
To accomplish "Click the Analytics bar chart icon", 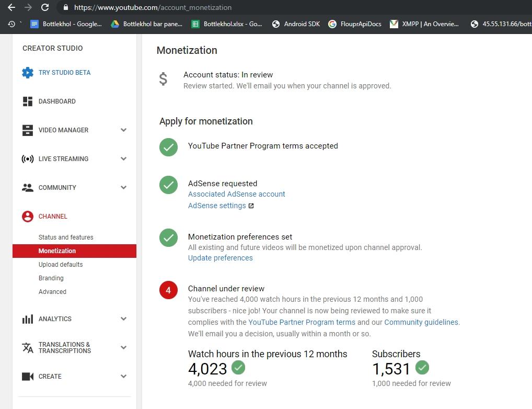I will [x=28, y=319].
